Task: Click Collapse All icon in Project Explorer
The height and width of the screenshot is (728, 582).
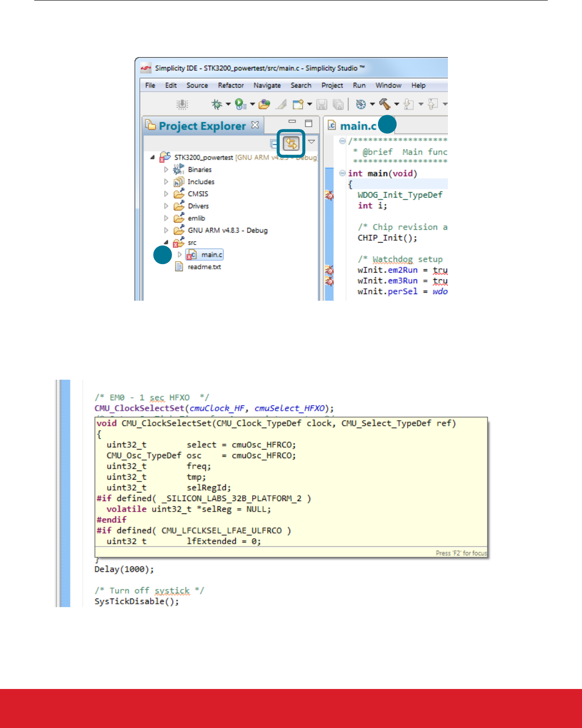Action: pos(274,143)
